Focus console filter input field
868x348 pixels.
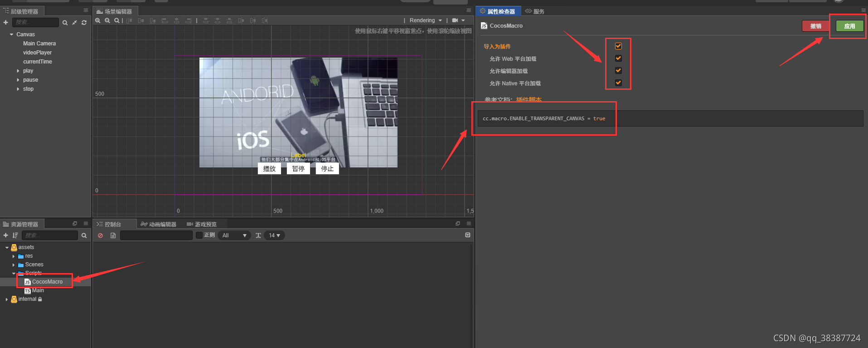pos(156,235)
